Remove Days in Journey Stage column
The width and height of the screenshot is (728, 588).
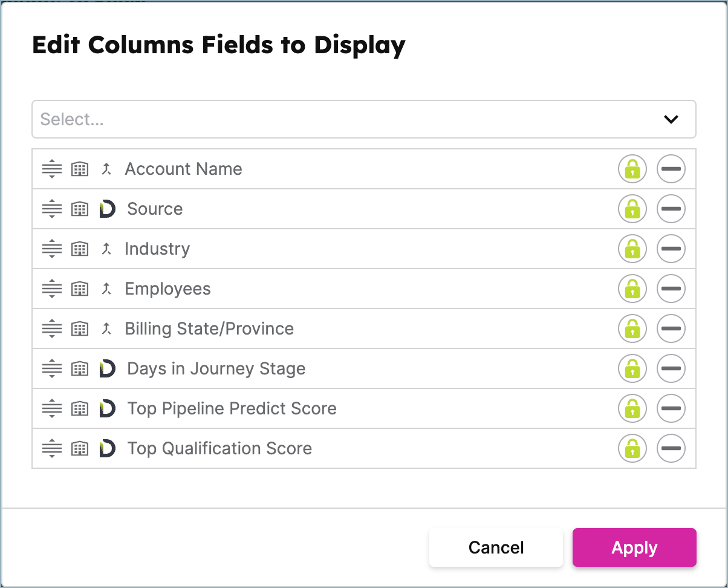(671, 368)
